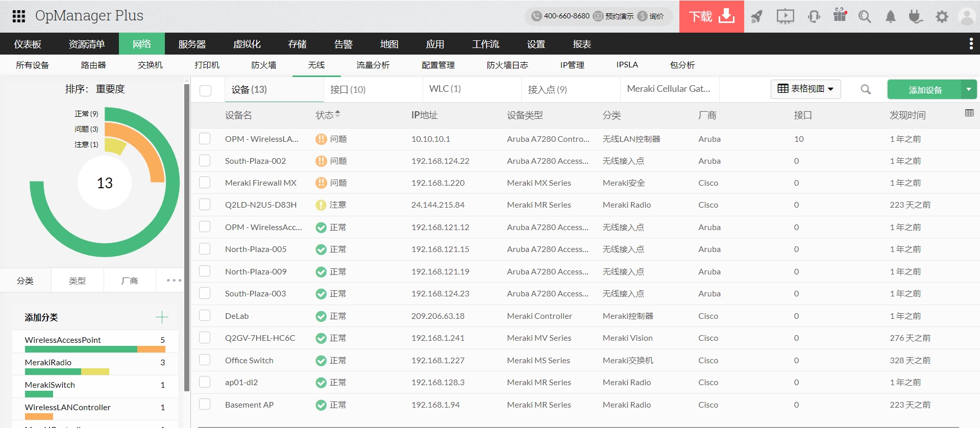Click the rocket quick-start icon

click(x=756, y=16)
